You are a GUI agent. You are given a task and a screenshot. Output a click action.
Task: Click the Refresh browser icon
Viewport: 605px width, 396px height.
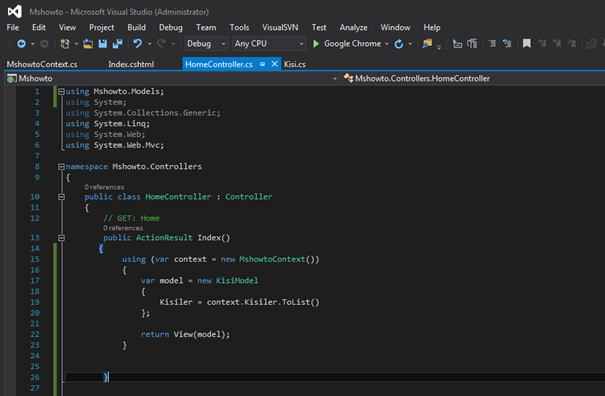tap(399, 44)
